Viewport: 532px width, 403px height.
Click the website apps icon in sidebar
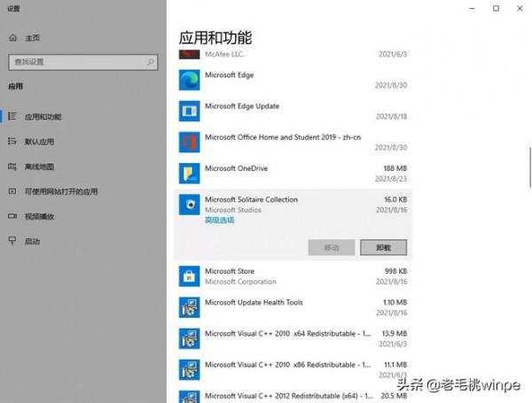[12, 191]
